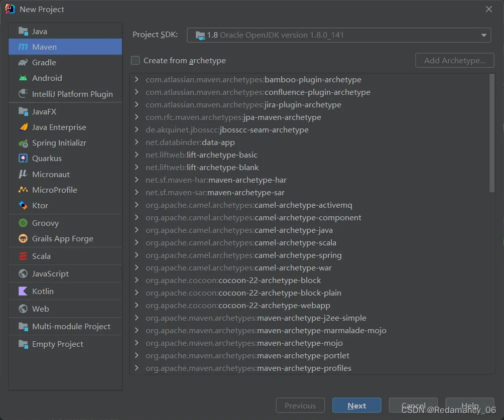Expand maven-archetype-profiles node

137,368
